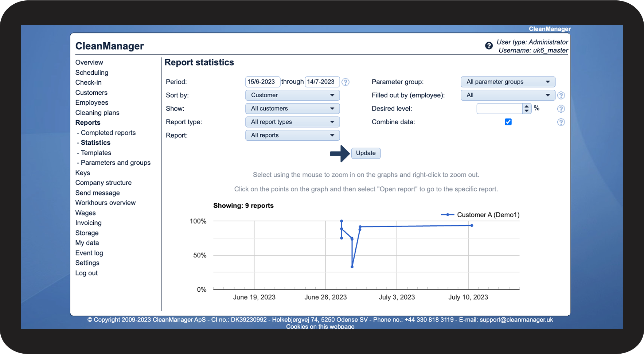Click the Desired level stepper arrows

527,109
